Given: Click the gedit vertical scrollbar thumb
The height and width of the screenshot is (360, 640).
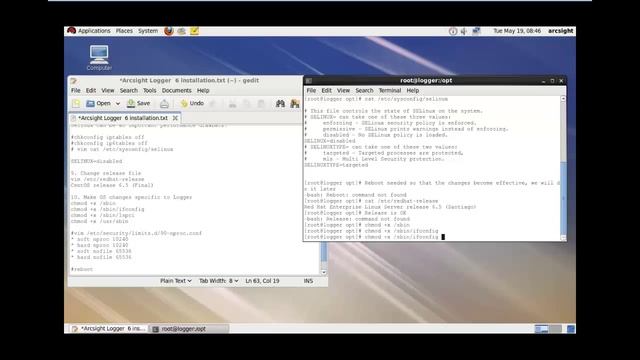Looking at the screenshot, I should 324,251.
